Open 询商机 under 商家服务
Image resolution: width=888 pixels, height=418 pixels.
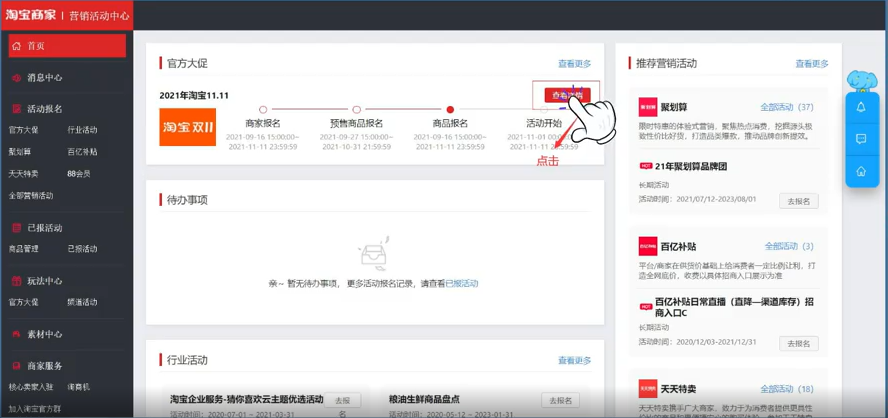79,387
